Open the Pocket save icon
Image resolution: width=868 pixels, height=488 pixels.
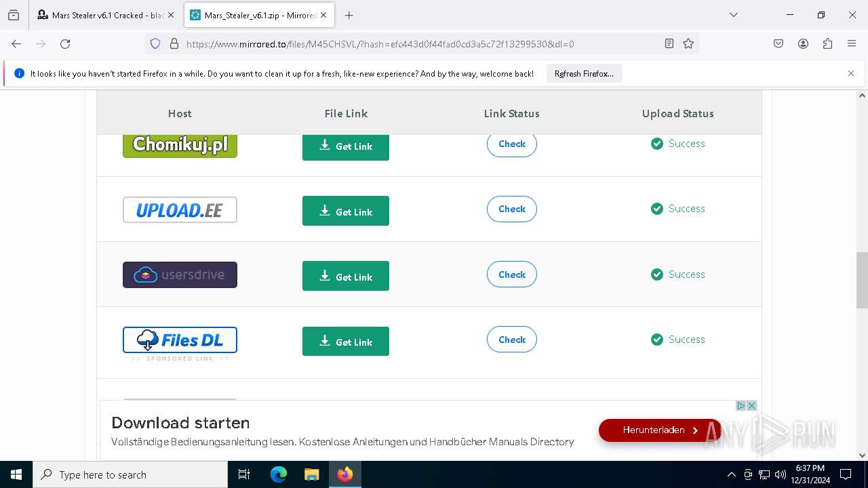click(x=778, y=43)
